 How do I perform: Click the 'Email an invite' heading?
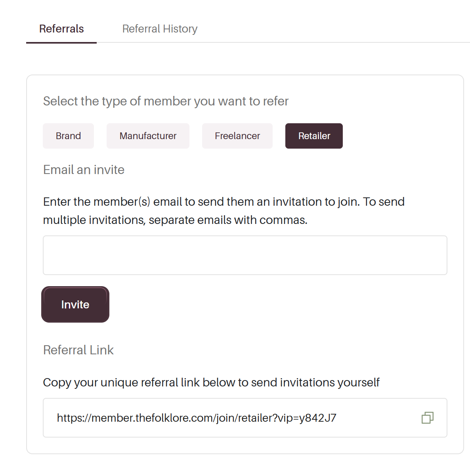click(84, 170)
